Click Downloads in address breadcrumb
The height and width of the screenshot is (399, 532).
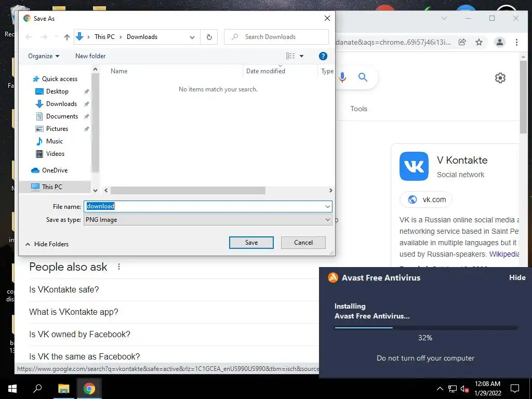click(x=142, y=37)
